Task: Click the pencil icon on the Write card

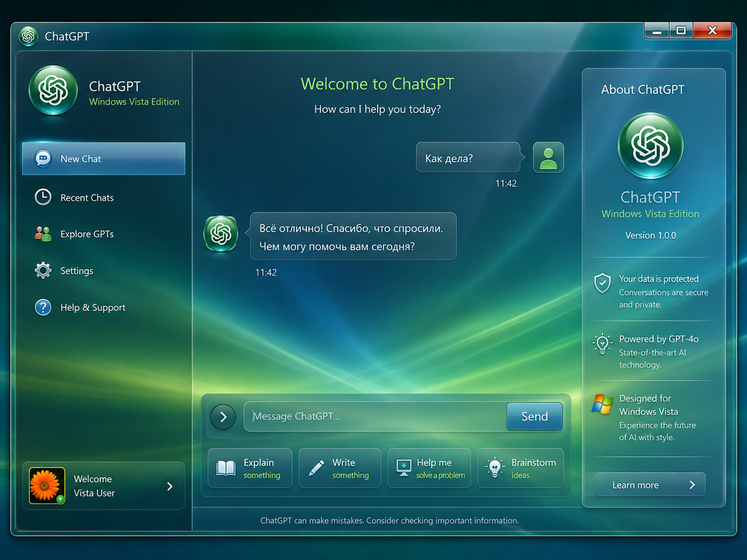Action: (x=316, y=468)
